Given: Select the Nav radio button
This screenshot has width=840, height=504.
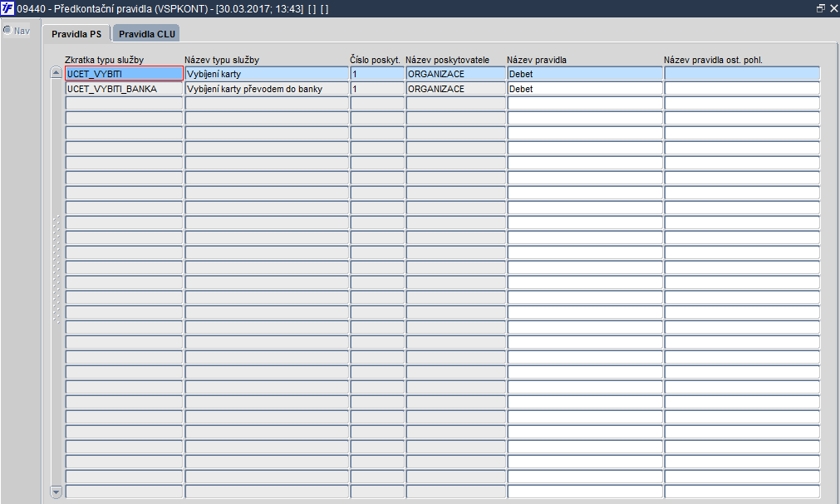Looking at the screenshot, I should tap(7, 30).
